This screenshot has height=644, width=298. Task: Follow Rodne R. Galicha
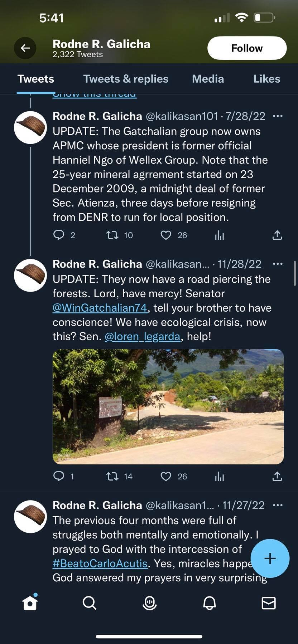tap(247, 48)
